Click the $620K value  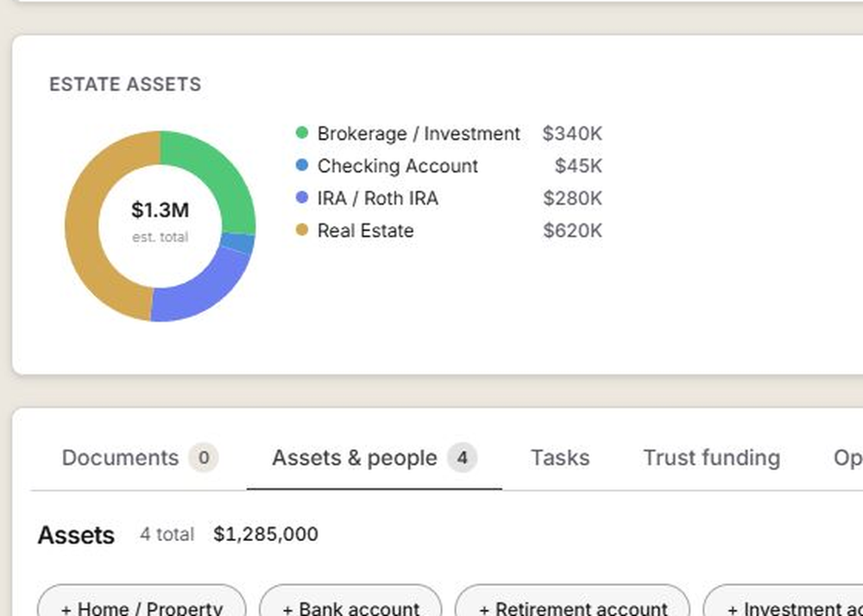(x=572, y=231)
